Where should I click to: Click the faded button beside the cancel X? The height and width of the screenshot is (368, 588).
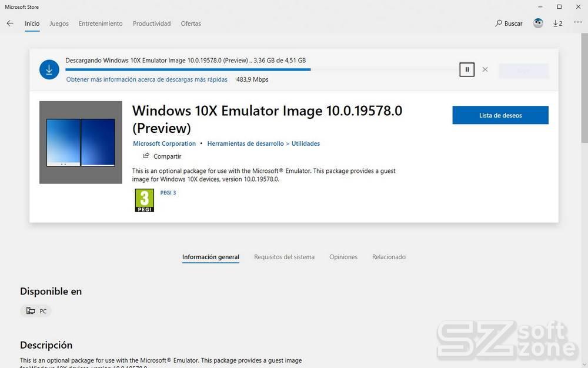click(523, 71)
